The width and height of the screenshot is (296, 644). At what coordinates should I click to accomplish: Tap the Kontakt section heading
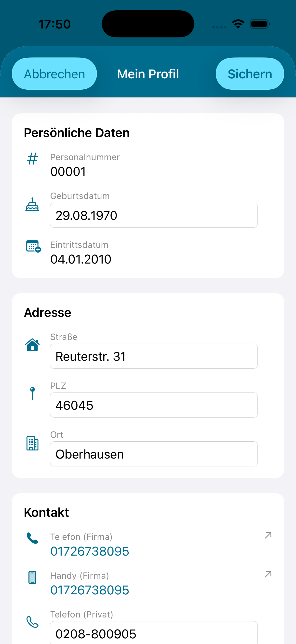(46, 513)
